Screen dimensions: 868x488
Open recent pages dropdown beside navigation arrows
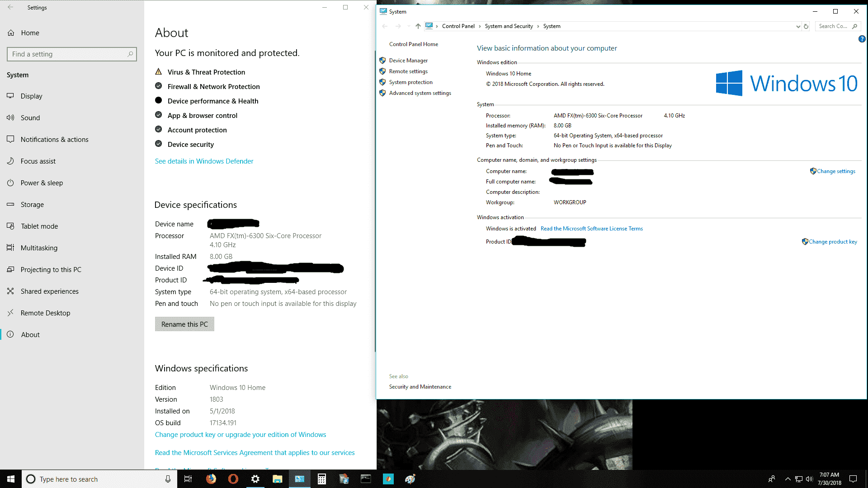point(409,26)
